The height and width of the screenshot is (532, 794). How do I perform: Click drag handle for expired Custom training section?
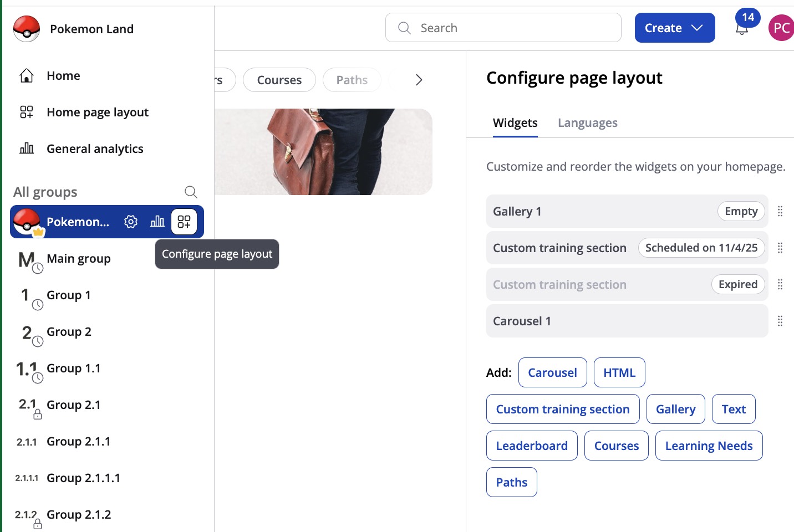[780, 284]
